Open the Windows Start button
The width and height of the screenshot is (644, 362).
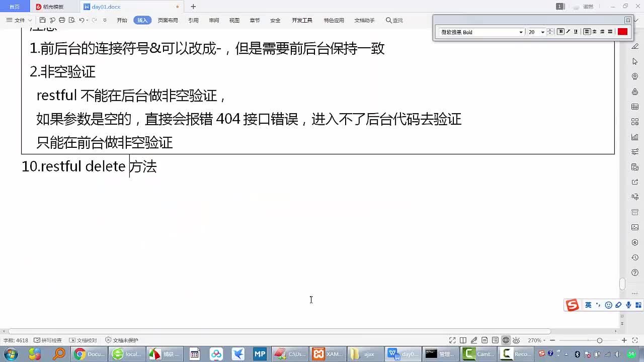tap(11, 354)
